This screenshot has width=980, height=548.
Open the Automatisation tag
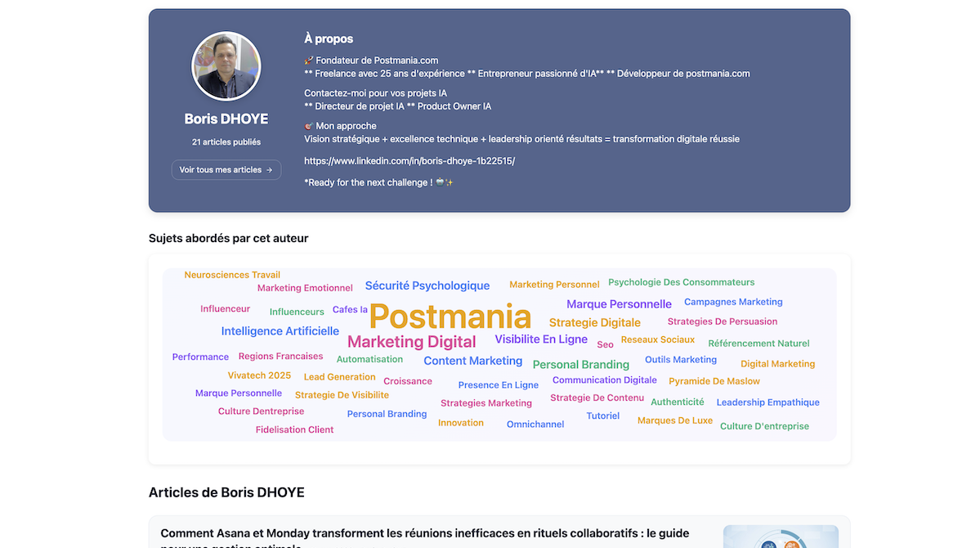point(369,359)
